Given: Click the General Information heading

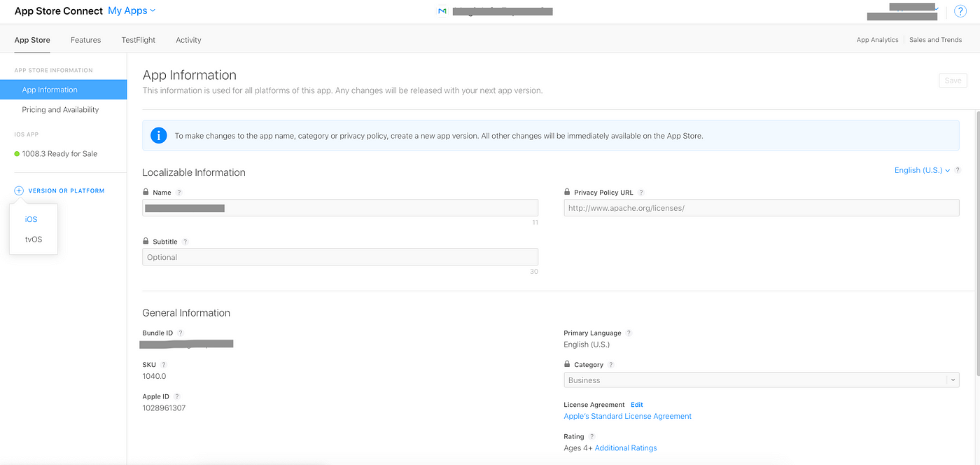Looking at the screenshot, I should coord(186,313).
